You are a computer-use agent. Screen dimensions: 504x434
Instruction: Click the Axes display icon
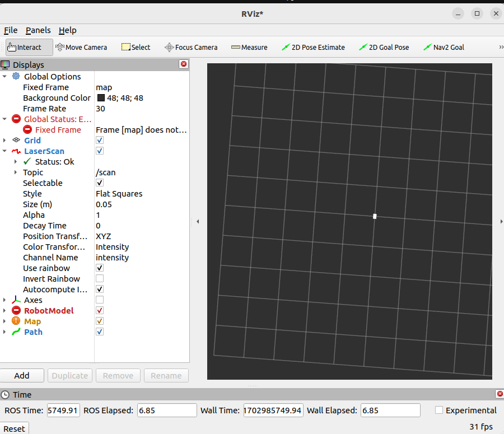pyautogui.click(x=16, y=300)
